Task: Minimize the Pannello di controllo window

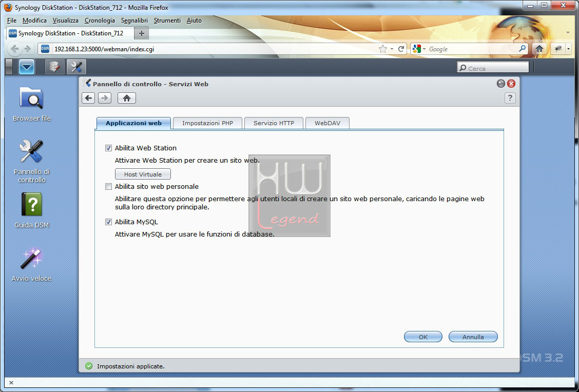Action: pos(500,84)
